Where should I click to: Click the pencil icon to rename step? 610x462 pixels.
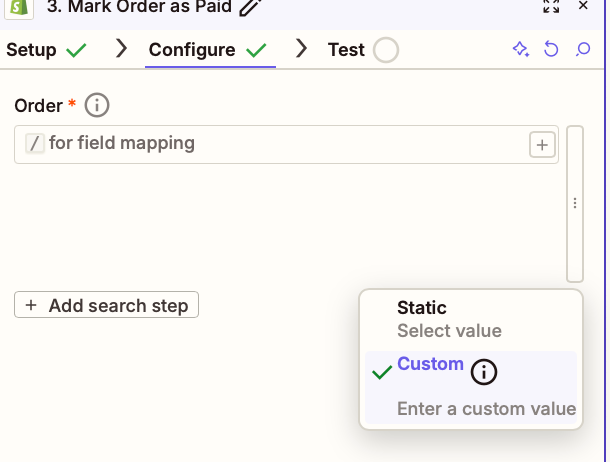pos(251,7)
